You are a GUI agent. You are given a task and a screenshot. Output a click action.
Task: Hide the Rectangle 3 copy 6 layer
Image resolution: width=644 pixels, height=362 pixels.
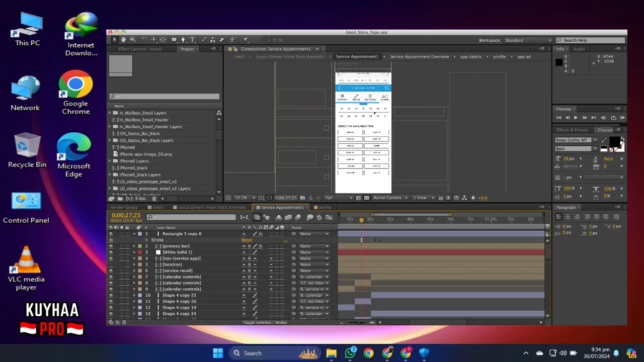(x=111, y=234)
